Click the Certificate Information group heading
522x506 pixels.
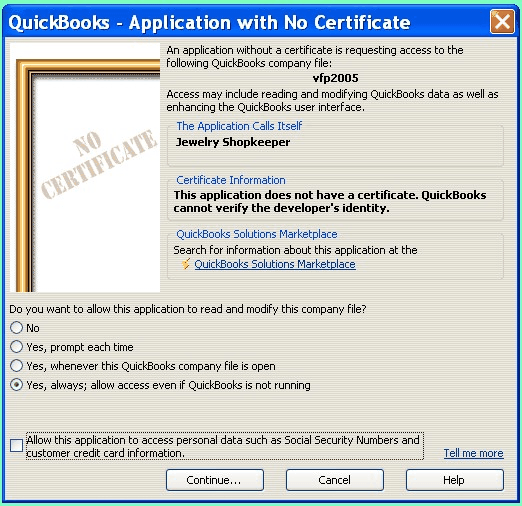tap(231, 180)
